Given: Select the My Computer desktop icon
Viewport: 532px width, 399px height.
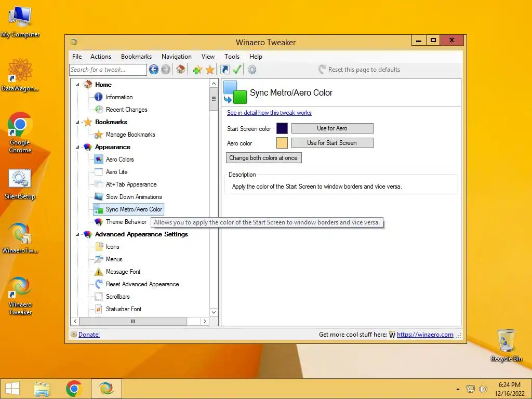Looking at the screenshot, I should coord(20,22).
